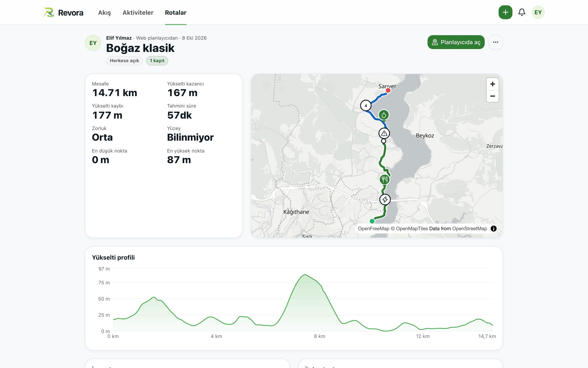588x368 pixels.
Task: Click the Bilinmiyor surface value
Action: tap(190, 137)
